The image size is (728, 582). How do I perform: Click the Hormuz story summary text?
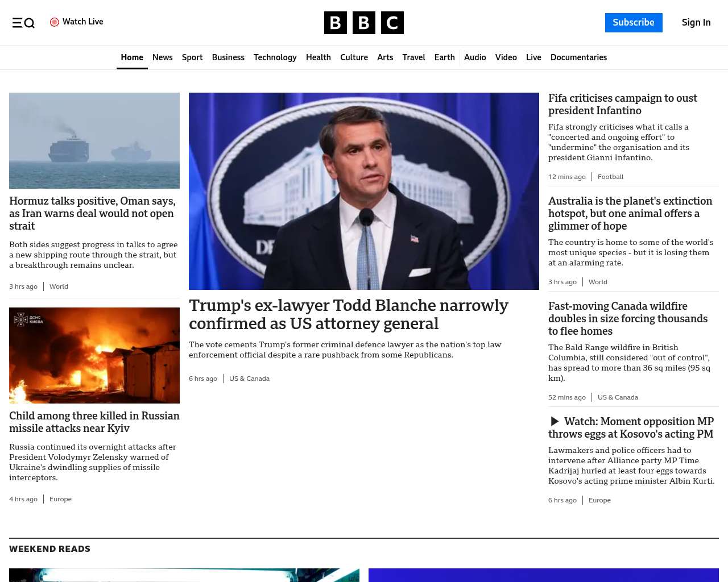point(93,255)
